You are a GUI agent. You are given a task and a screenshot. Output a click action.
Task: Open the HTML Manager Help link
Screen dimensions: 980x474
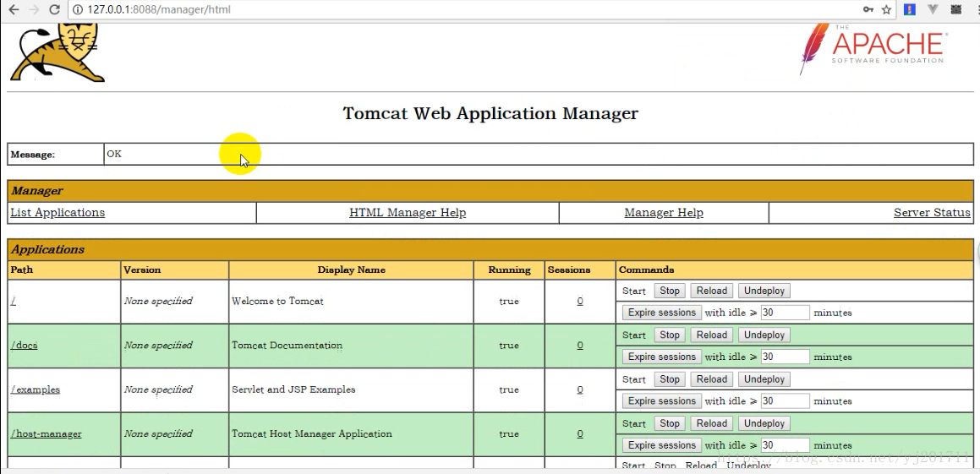click(408, 212)
